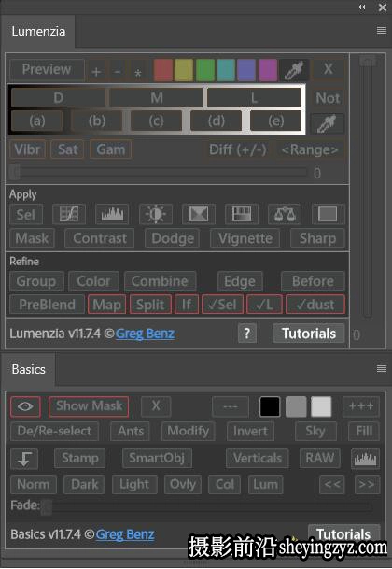392x569 pixels.
Task: Apply Color Balance scales icon
Action: click(x=285, y=215)
